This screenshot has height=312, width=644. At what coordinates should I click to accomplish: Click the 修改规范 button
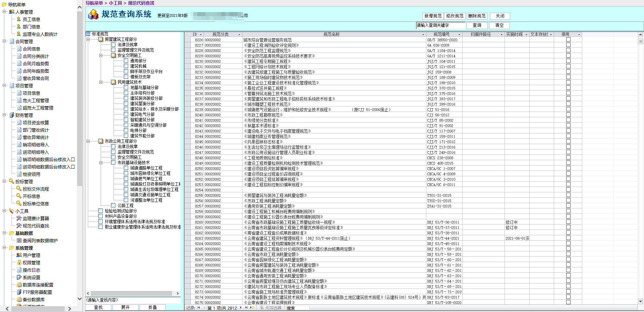click(x=455, y=16)
